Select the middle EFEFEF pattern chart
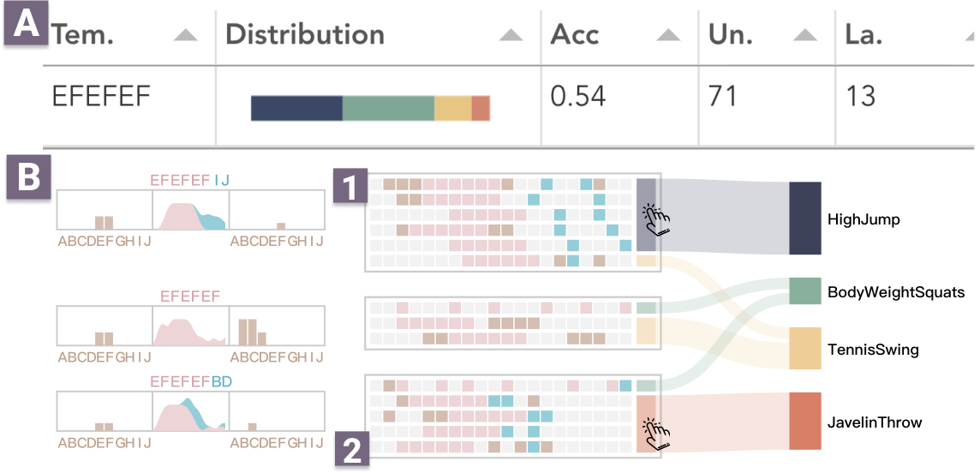This screenshot has height=473, width=980. tap(191, 326)
